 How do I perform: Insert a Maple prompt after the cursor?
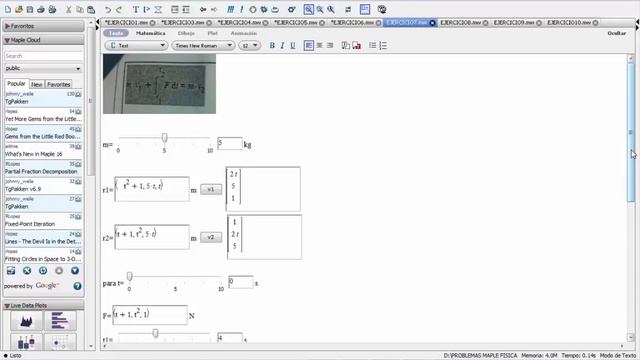pyautogui.click(x=147, y=9)
